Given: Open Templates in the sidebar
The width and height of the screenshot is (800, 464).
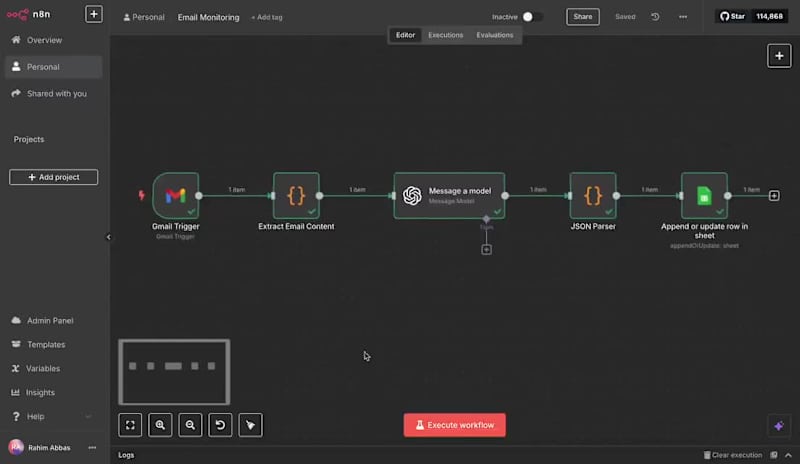Looking at the screenshot, I should pos(54,345).
